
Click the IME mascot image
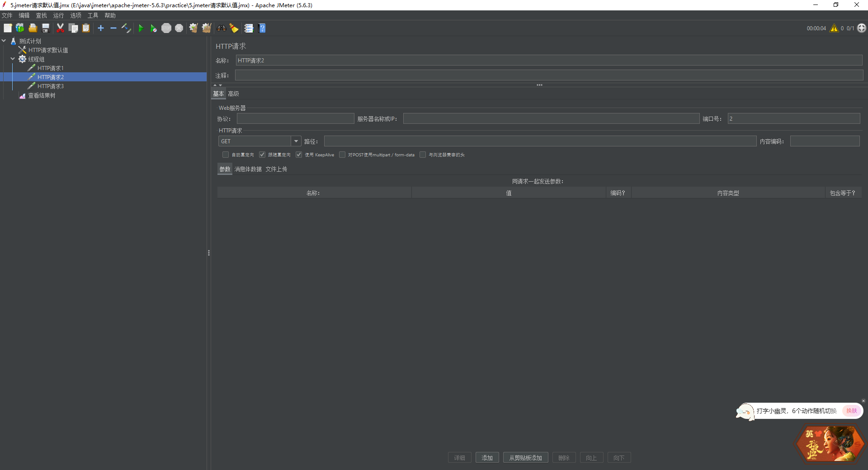[x=830, y=444]
